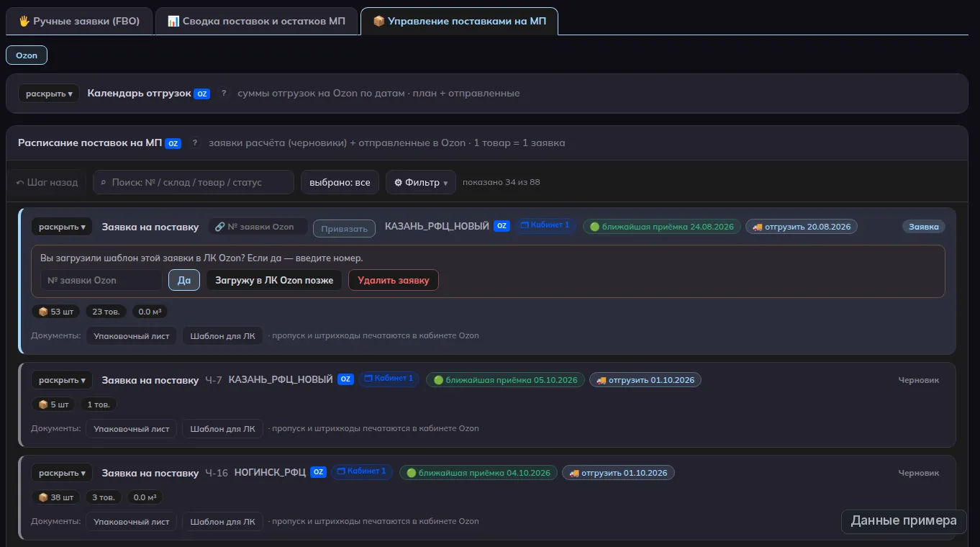The width and height of the screenshot is (980, 547).
Task: Download Шаблон для ЛК for request Ч-16
Action: click(x=222, y=521)
